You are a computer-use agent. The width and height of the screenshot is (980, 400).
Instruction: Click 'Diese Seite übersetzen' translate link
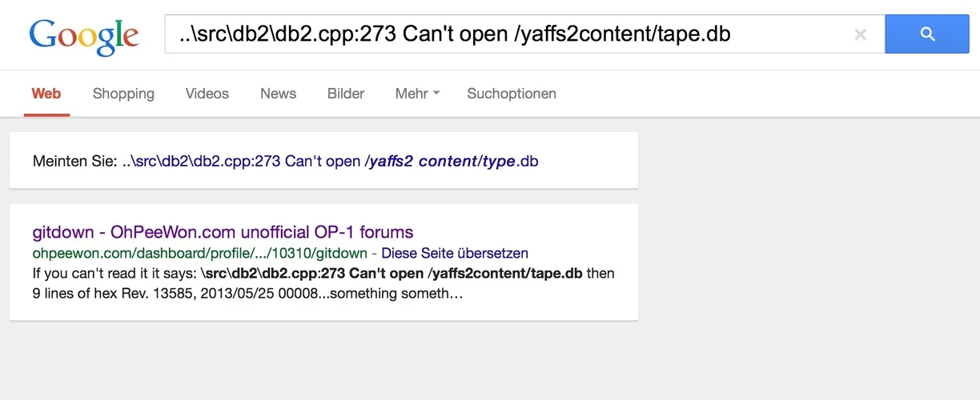pyautogui.click(x=455, y=254)
